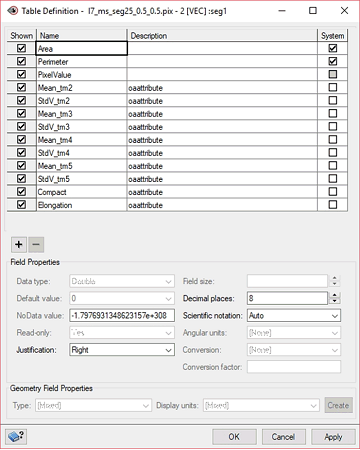Click the Shown column header
The height and width of the screenshot is (450, 360).
(21, 35)
